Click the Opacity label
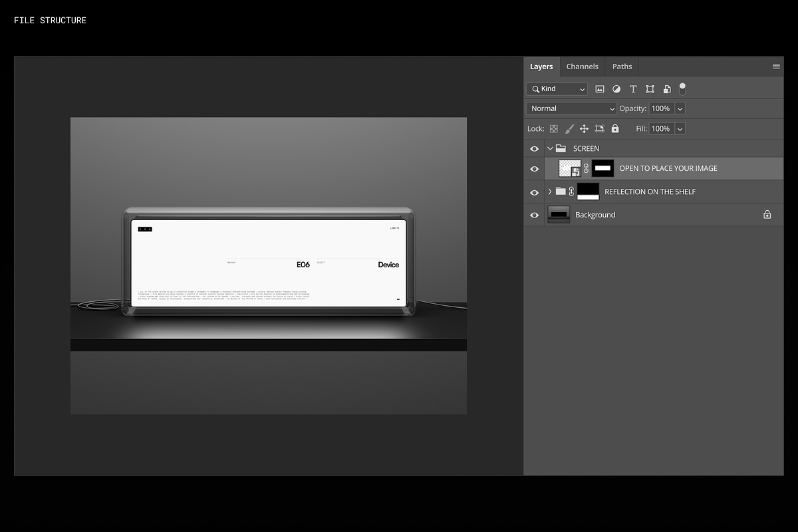This screenshot has width=798, height=532. click(x=632, y=108)
